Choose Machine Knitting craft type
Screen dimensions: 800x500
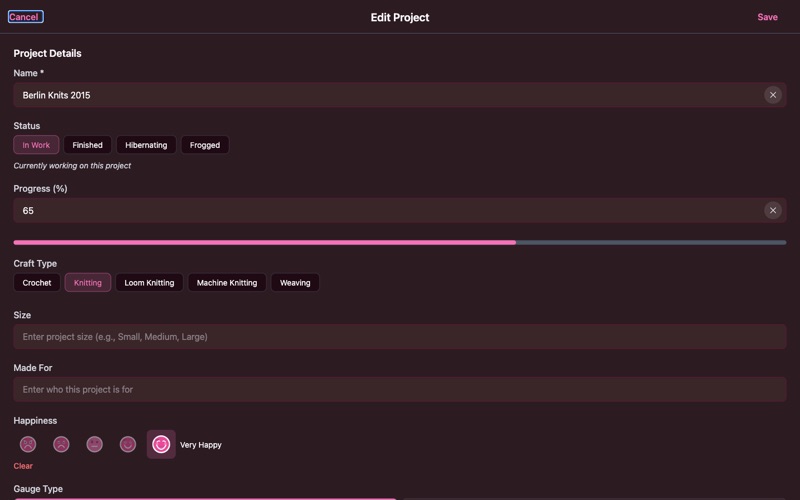click(227, 283)
